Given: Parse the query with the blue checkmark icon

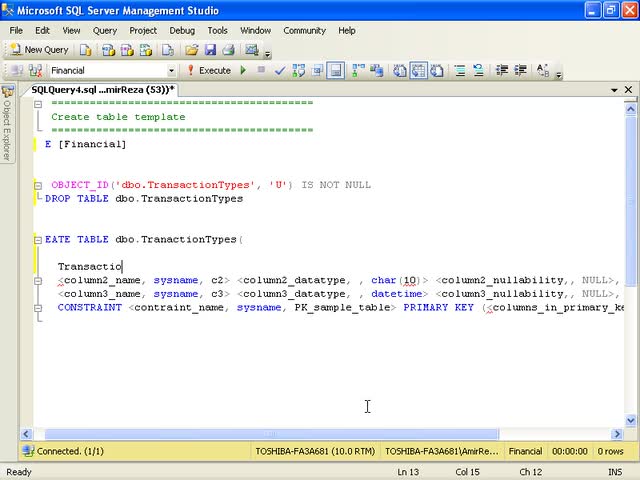Looking at the screenshot, I should 281,70.
